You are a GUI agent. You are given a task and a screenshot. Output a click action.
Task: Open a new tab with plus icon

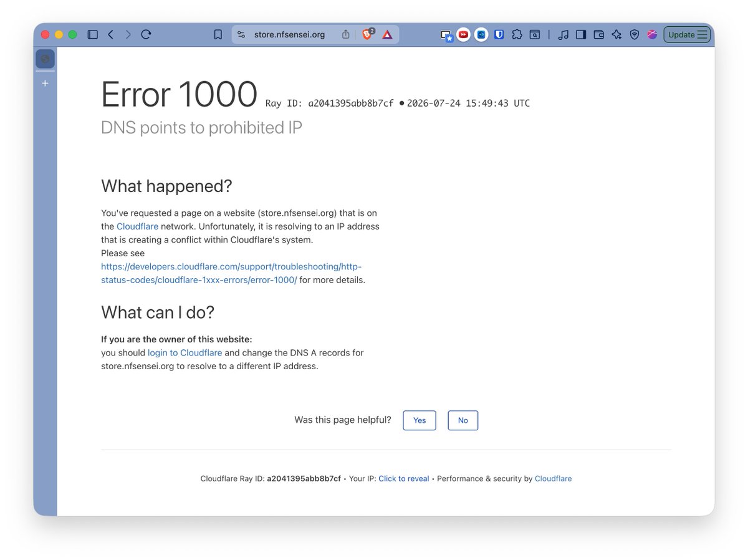pyautogui.click(x=45, y=83)
